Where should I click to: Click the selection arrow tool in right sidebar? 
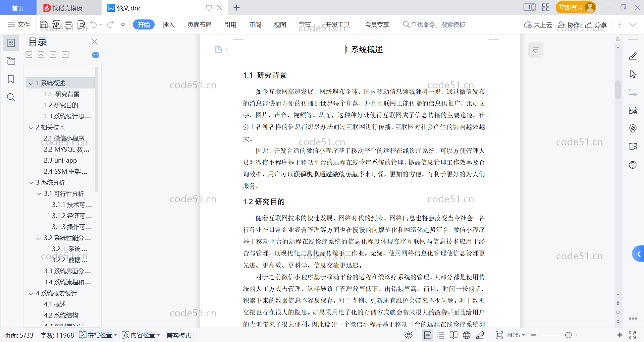[633, 74]
